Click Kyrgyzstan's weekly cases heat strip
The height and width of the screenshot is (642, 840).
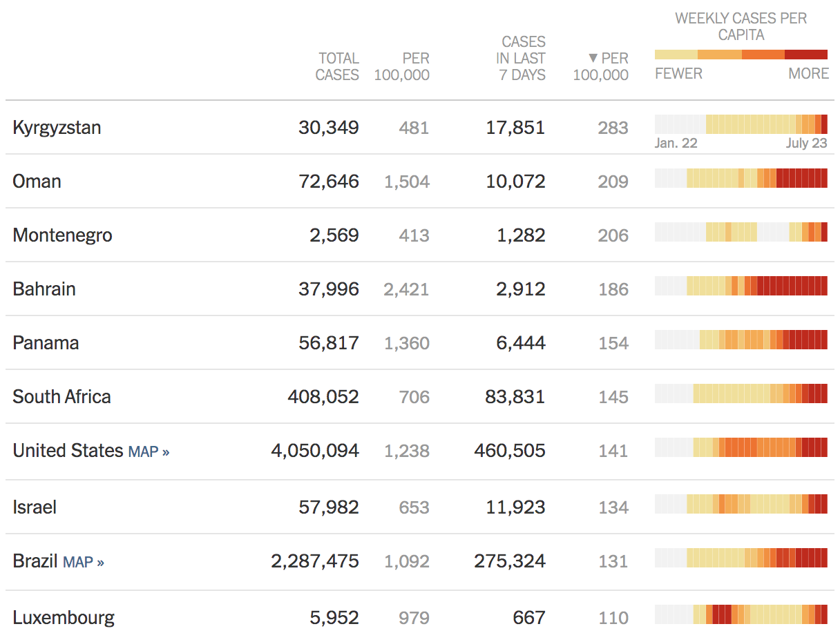tap(741, 124)
